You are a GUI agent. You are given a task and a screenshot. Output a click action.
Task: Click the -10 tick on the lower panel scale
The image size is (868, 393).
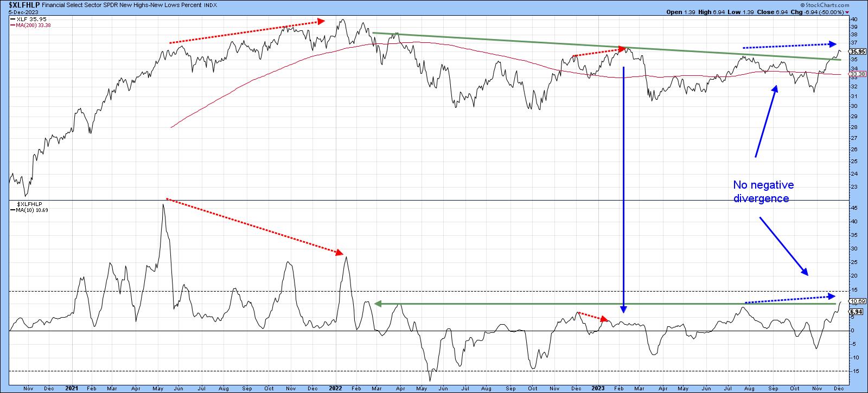(x=854, y=358)
